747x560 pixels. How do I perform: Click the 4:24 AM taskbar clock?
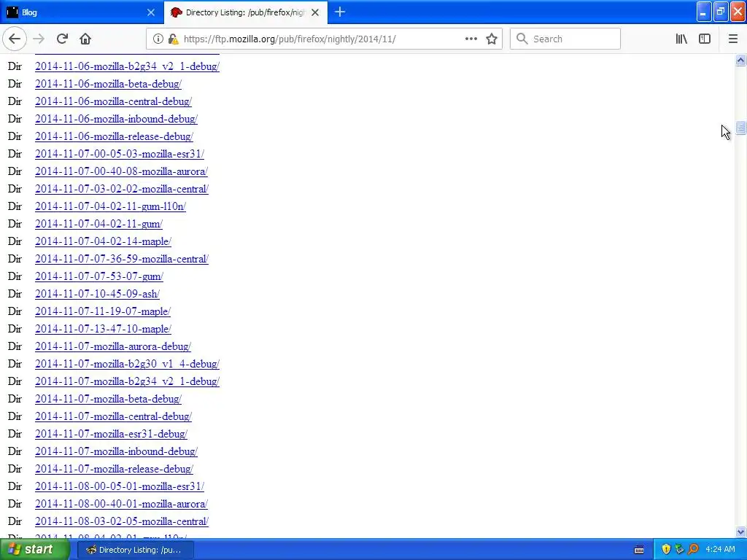click(x=720, y=550)
